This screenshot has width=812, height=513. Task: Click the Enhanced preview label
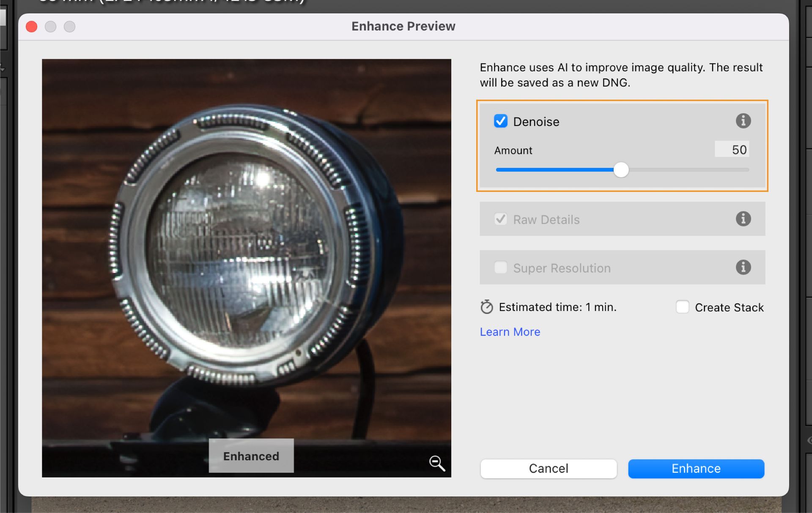click(251, 456)
